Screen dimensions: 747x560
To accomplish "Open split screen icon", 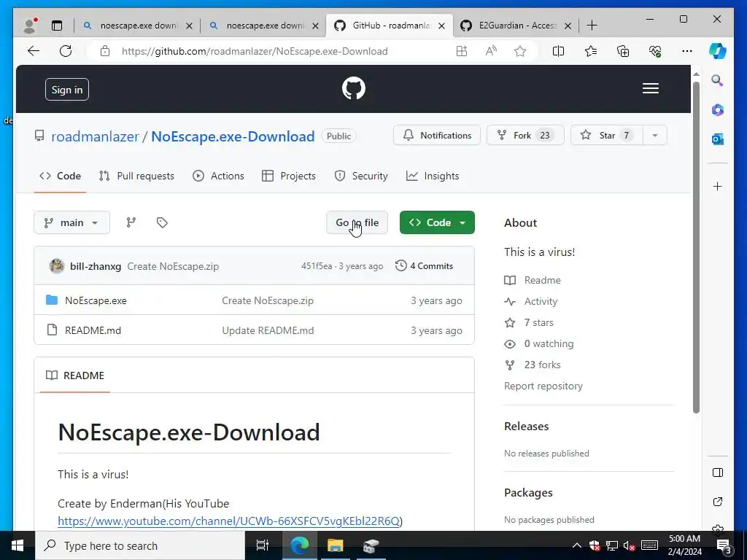I will click(x=558, y=51).
